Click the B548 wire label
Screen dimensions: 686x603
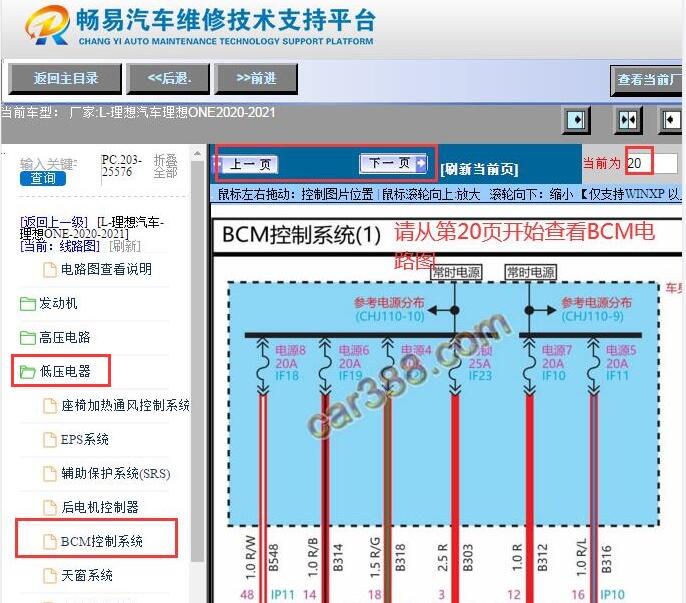pos(273,557)
